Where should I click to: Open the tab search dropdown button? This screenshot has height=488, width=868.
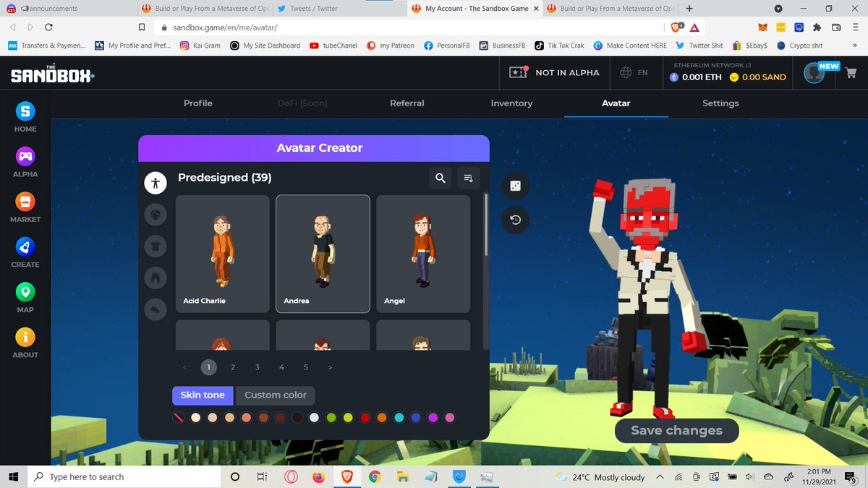pyautogui.click(x=778, y=9)
